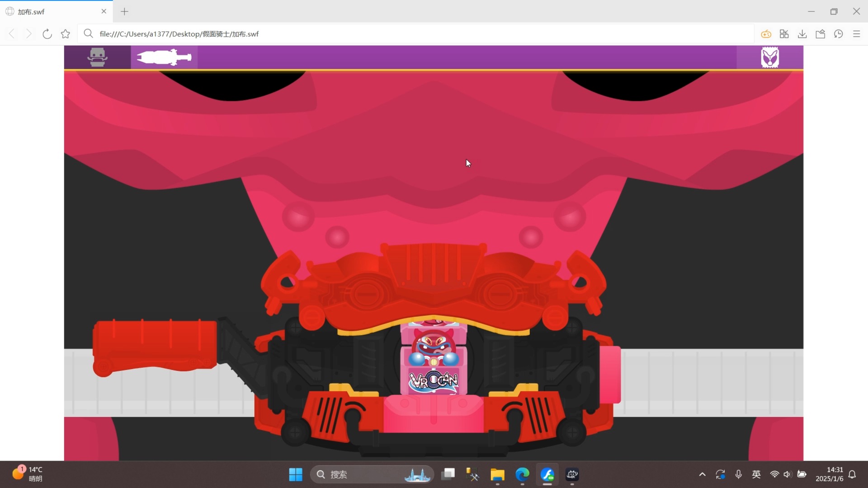
Task: Open the 14:31 clock and calendar
Action: tap(829, 474)
